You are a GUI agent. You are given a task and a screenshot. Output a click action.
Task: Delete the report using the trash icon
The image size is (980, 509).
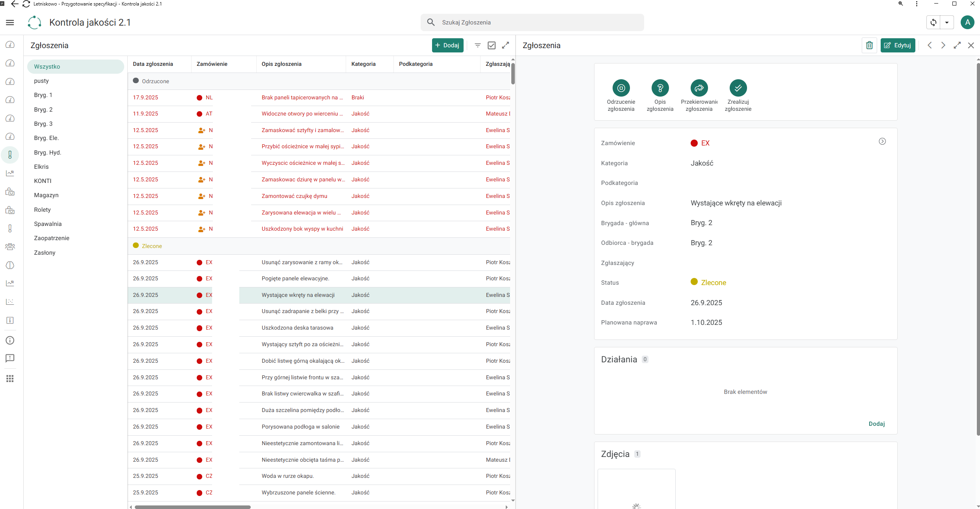click(x=869, y=45)
